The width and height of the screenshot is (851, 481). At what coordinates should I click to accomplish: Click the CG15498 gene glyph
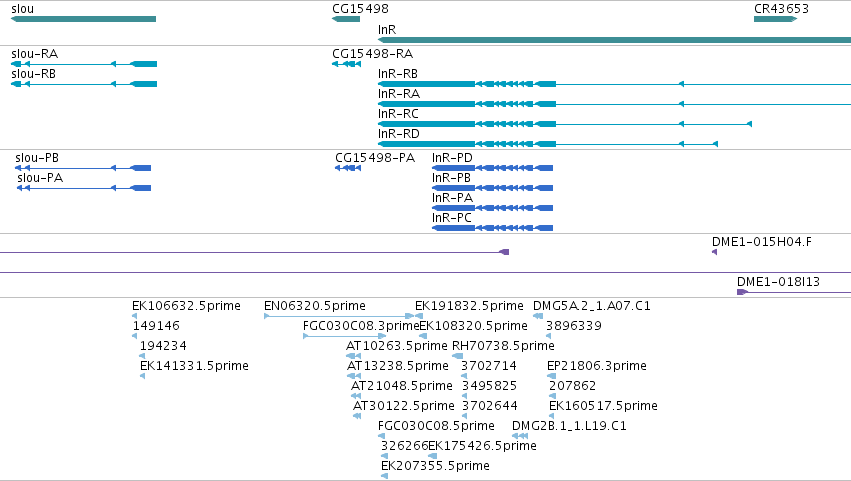point(346,19)
